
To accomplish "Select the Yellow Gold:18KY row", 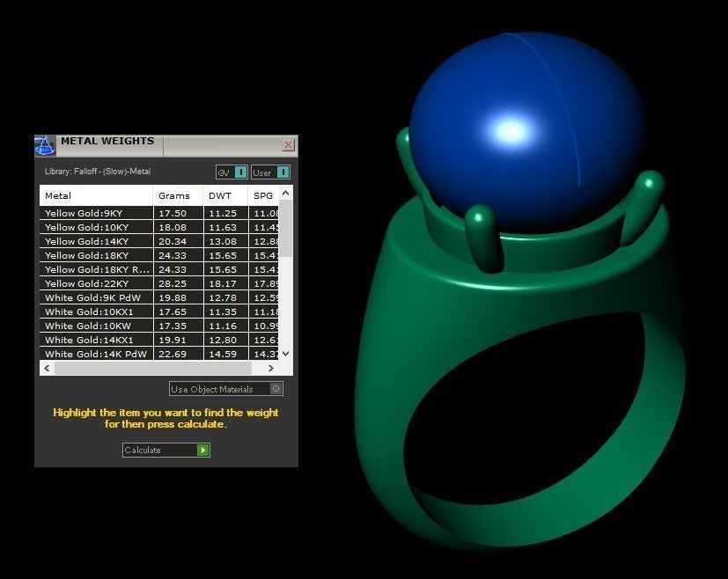I will click(x=159, y=256).
